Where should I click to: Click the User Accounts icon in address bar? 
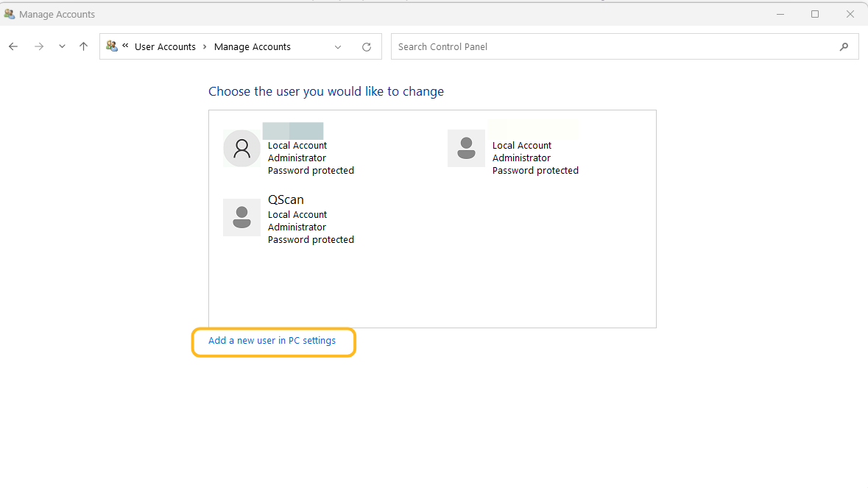pos(112,46)
